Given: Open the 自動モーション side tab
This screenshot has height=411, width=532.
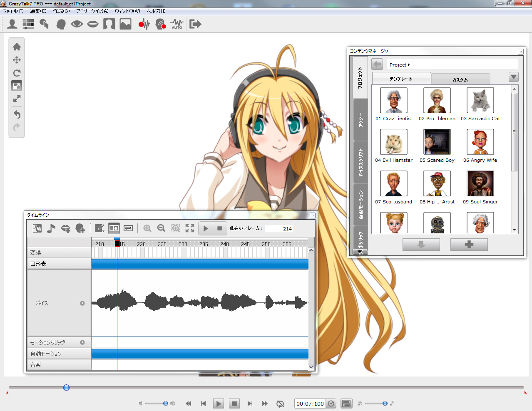Looking at the screenshot, I should [x=360, y=205].
